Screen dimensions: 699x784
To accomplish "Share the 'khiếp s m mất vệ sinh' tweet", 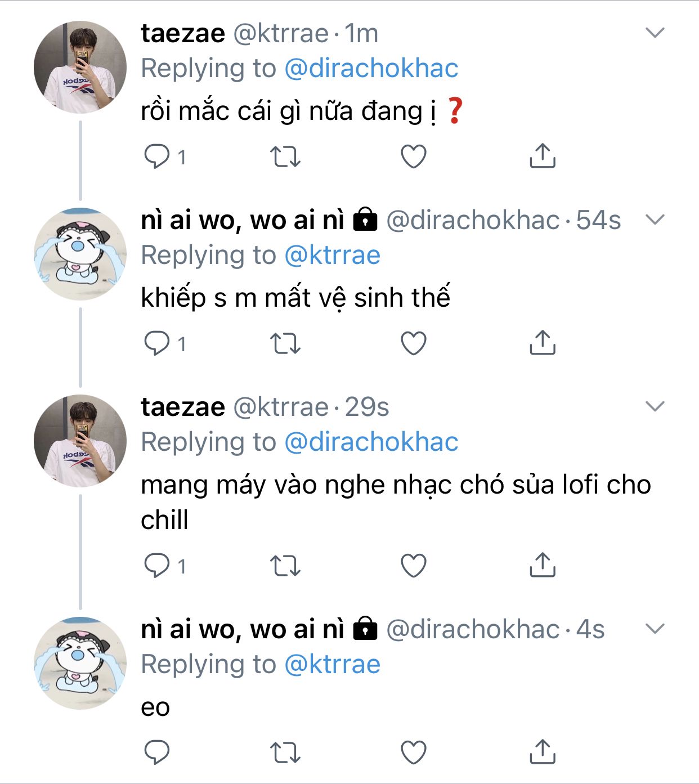I will (543, 343).
